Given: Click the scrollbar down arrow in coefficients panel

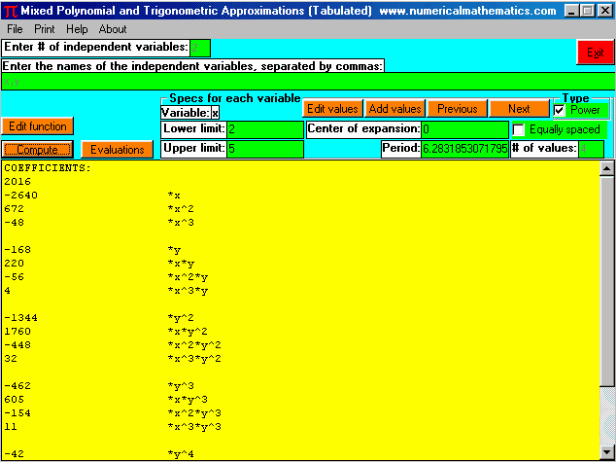Looking at the screenshot, I should point(606,452).
